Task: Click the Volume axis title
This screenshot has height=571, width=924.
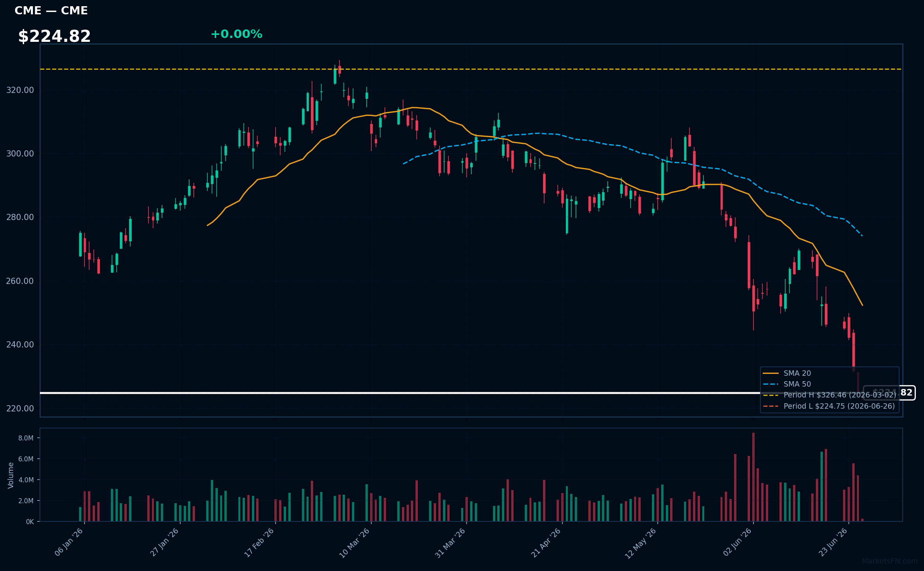Action: (x=10, y=475)
